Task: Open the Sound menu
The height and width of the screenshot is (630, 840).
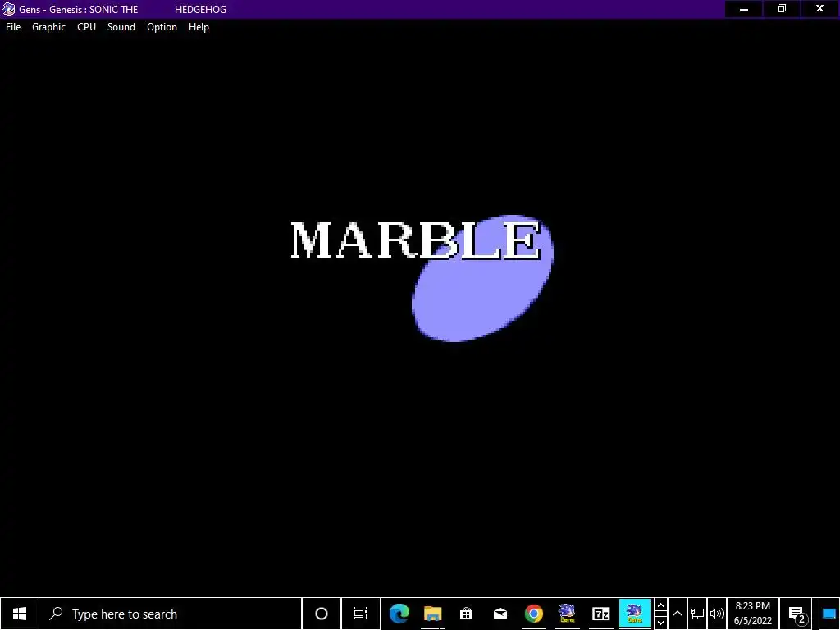Action: click(121, 27)
